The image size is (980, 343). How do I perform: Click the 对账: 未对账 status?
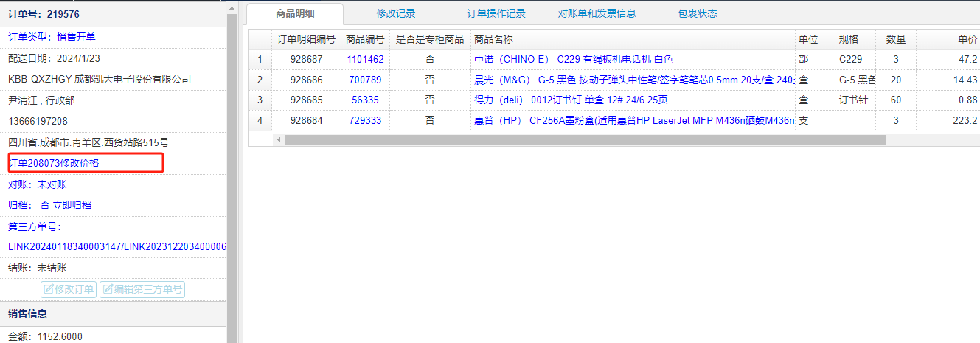37,184
